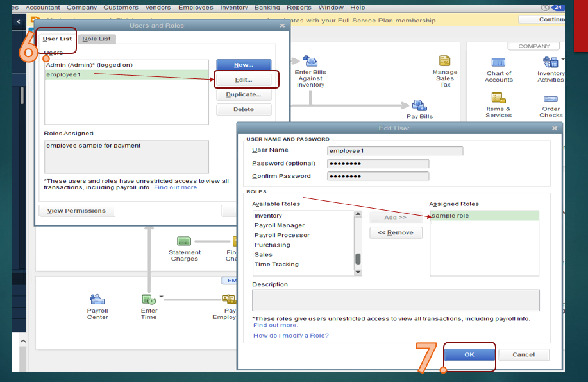Open Chart of Accounts icon
588x382 pixels.
[498, 62]
